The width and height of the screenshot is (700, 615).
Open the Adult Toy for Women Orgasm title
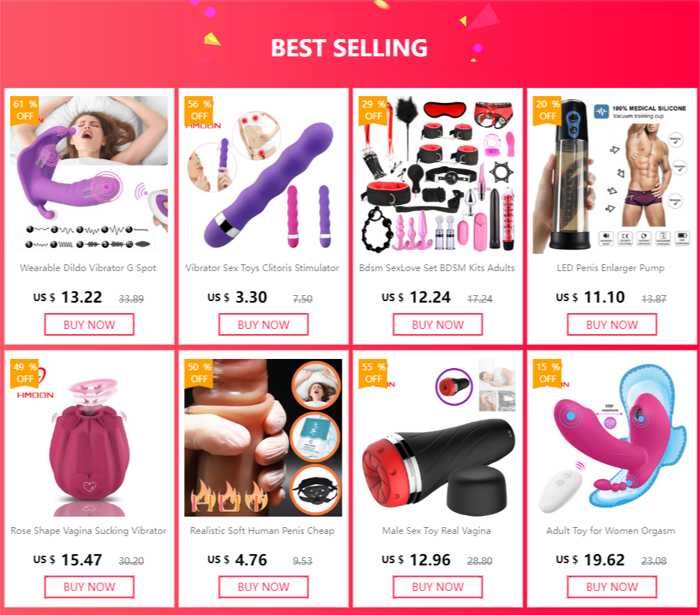coord(611,531)
